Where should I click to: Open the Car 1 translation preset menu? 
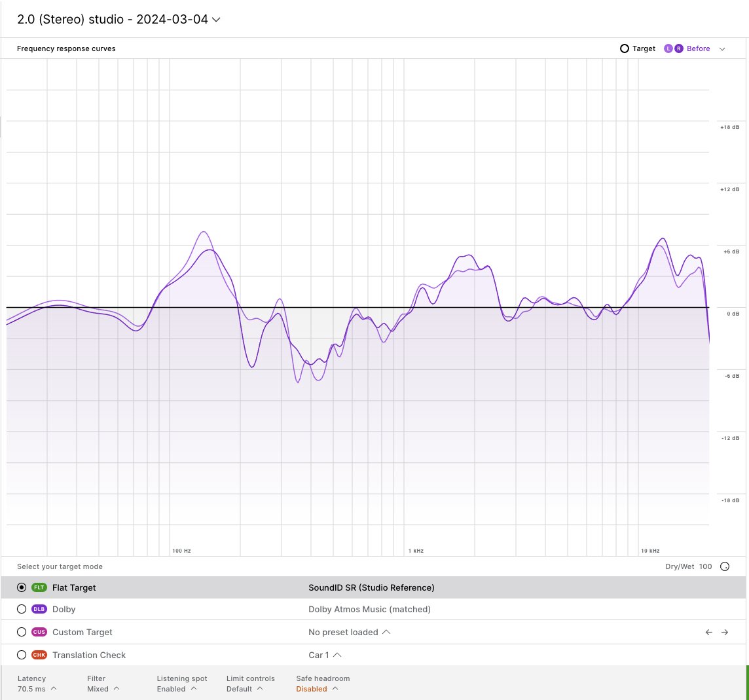click(x=325, y=655)
